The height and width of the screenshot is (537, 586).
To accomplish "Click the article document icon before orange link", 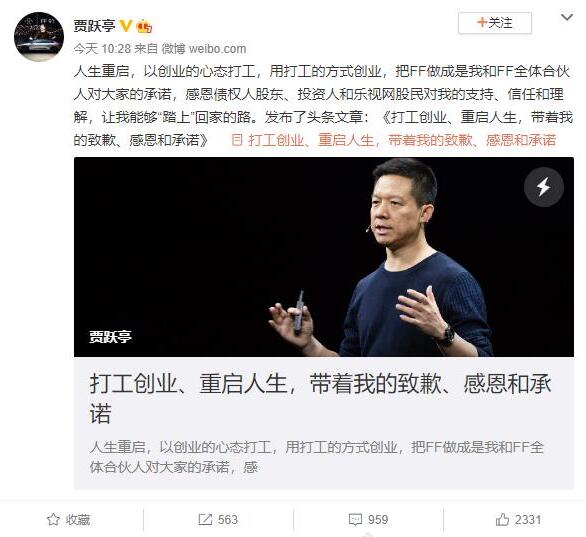I will 238,140.
